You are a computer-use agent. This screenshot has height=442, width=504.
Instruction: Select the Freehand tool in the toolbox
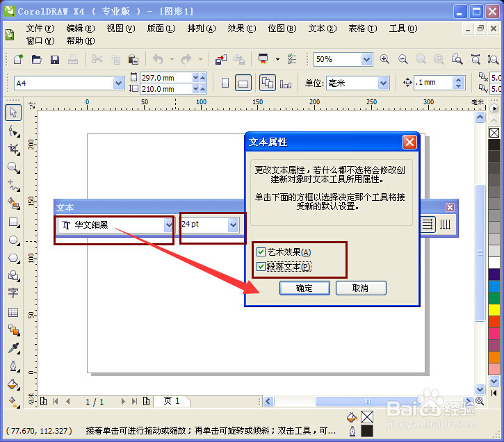pos(14,186)
